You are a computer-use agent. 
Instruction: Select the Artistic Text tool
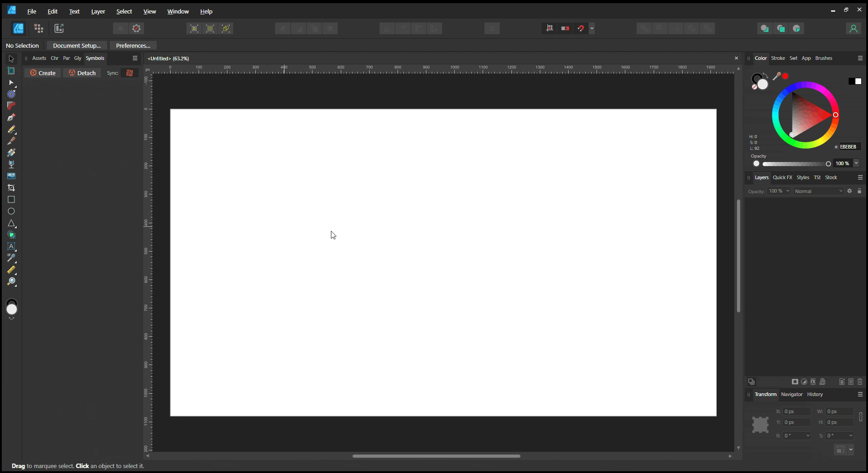click(x=11, y=247)
